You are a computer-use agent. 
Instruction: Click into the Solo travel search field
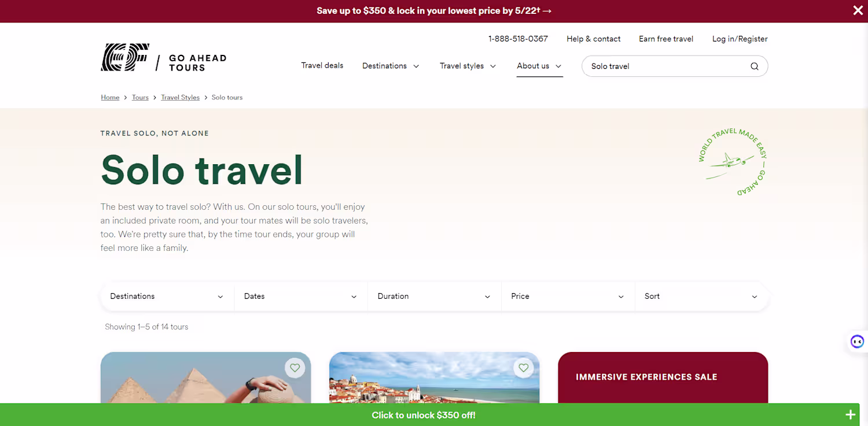tap(665, 66)
